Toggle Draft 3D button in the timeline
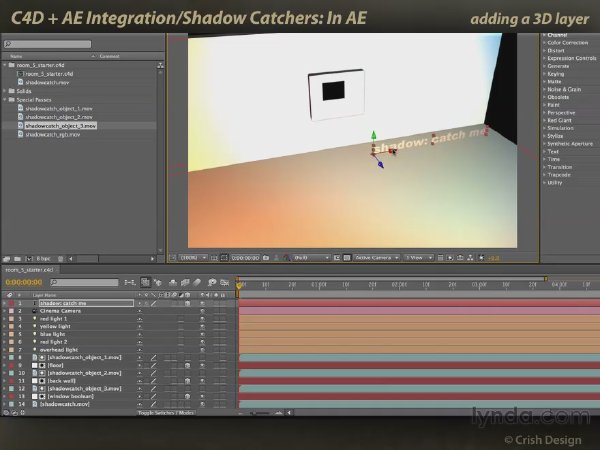The height and width of the screenshot is (450, 600). tap(158, 283)
